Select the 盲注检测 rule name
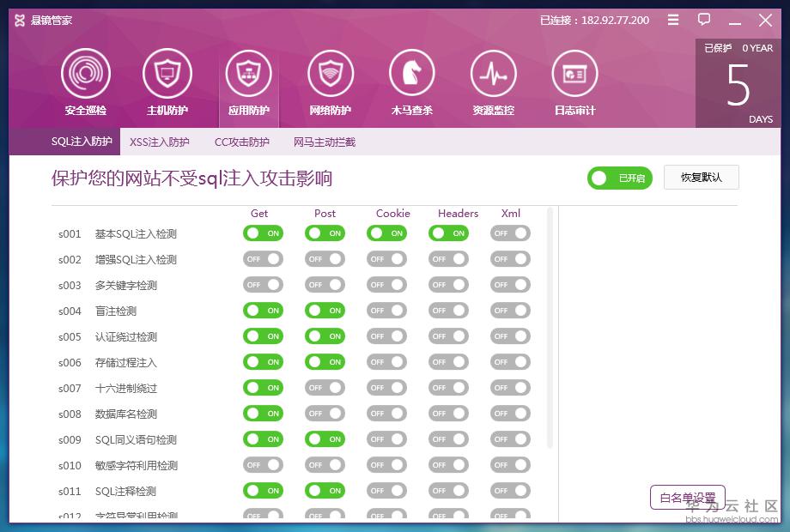This screenshot has width=790, height=532. [116, 311]
